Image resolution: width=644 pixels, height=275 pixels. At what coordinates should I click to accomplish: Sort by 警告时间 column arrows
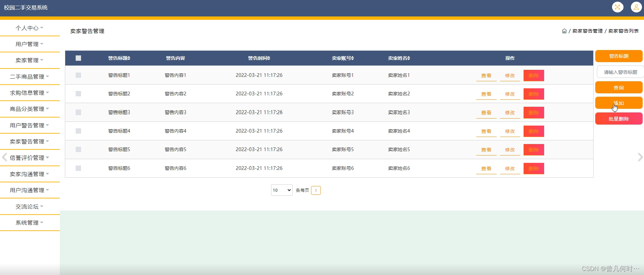269,58
